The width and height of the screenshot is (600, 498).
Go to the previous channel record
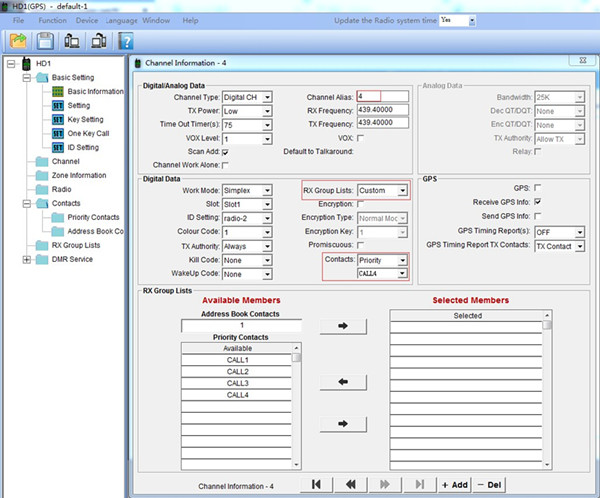click(x=351, y=484)
